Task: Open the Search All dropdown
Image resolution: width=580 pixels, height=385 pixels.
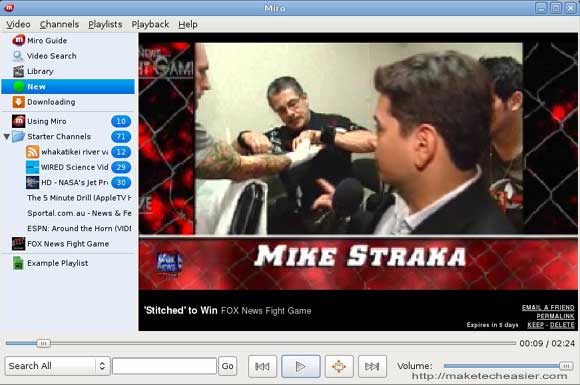Action: (57, 366)
